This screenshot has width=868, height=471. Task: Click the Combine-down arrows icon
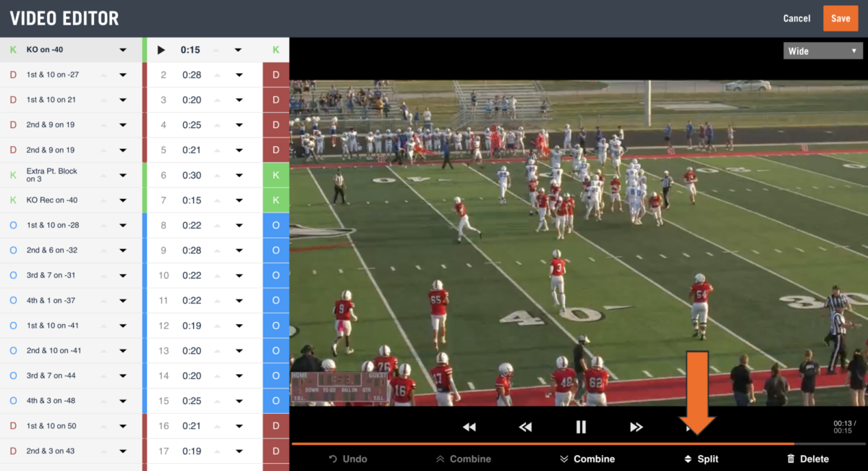(566, 459)
